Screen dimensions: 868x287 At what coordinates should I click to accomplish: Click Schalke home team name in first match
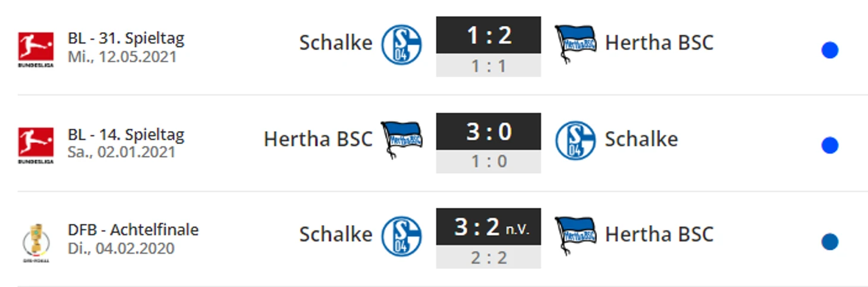tap(336, 43)
